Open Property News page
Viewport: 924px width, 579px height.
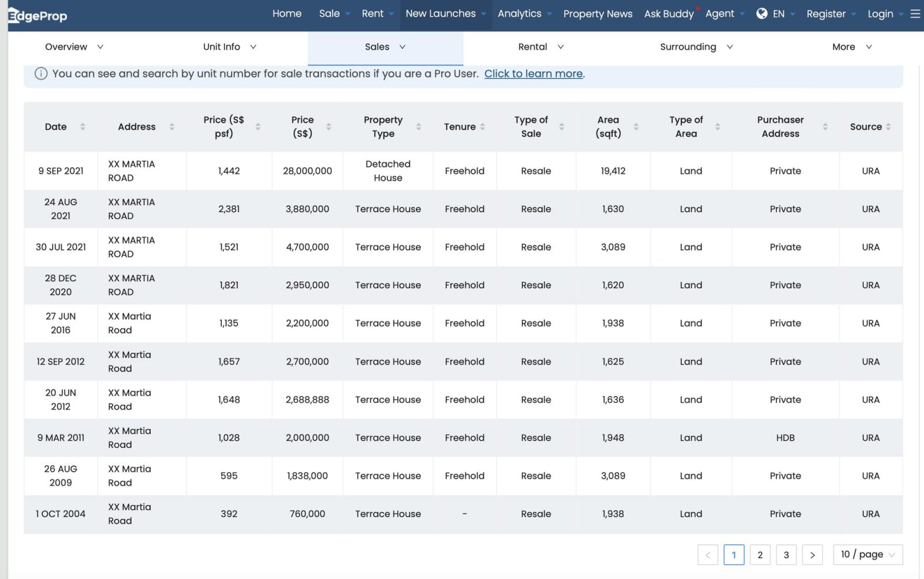coord(598,13)
